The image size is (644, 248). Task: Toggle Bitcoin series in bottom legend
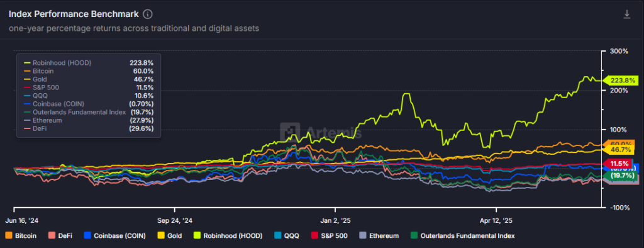coord(21,235)
